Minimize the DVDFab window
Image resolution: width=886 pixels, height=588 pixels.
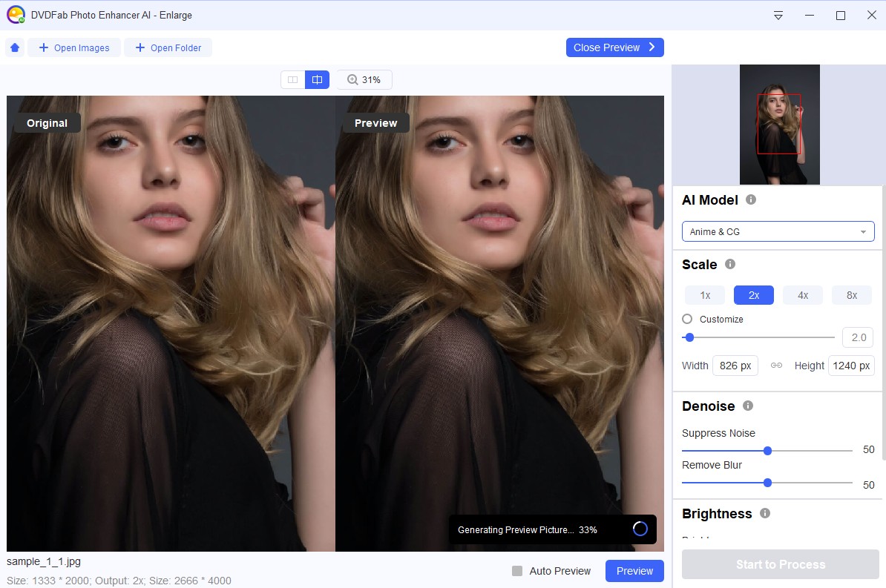coord(809,16)
